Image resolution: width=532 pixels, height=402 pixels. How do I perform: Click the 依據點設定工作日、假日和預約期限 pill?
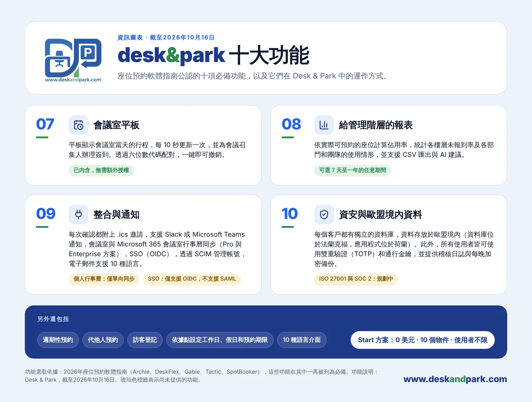click(x=220, y=340)
